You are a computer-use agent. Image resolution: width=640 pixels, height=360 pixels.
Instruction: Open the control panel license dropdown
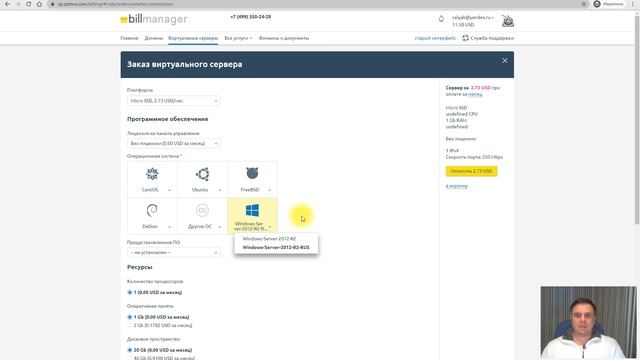(x=174, y=143)
